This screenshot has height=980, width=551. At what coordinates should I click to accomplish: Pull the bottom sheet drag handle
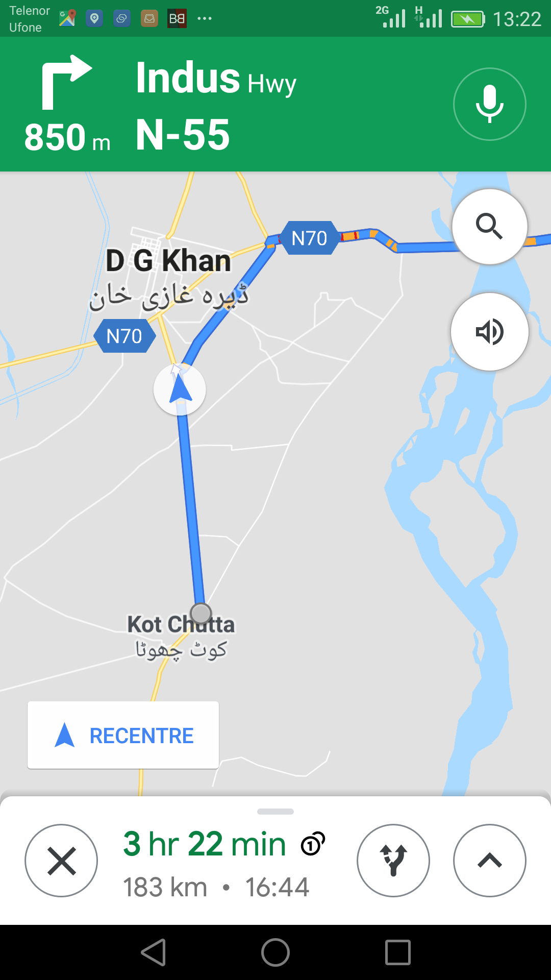coord(275,812)
